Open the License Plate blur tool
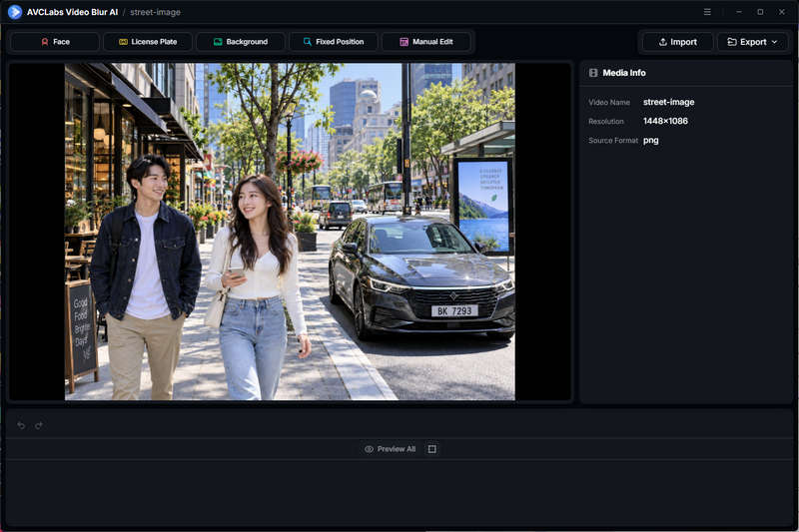Viewport: 799px width, 532px height. pyautogui.click(x=148, y=42)
